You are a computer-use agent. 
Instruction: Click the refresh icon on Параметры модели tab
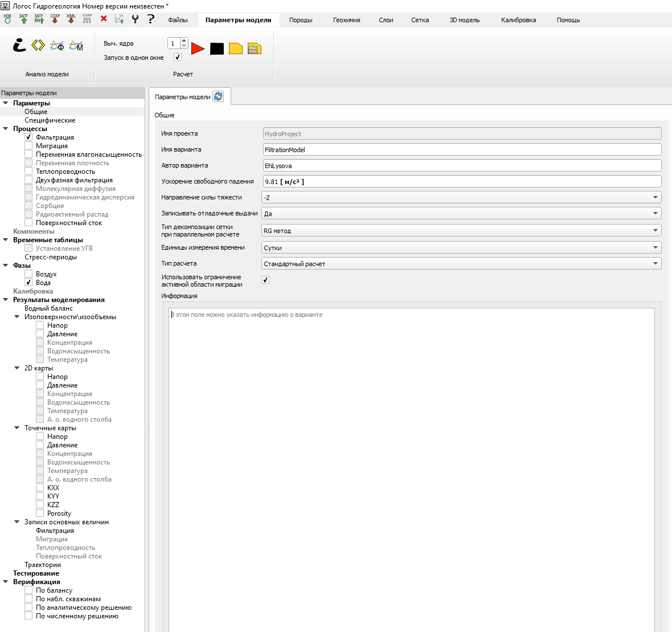(x=218, y=97)
